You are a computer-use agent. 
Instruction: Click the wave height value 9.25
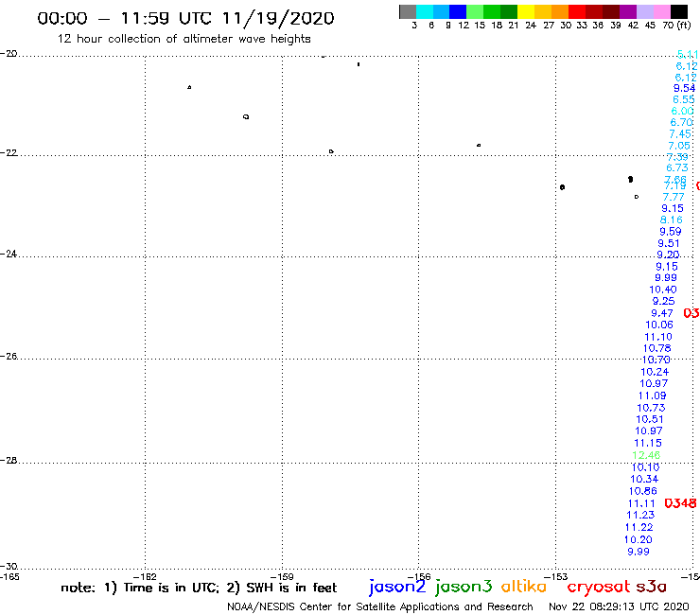(663, 301)
